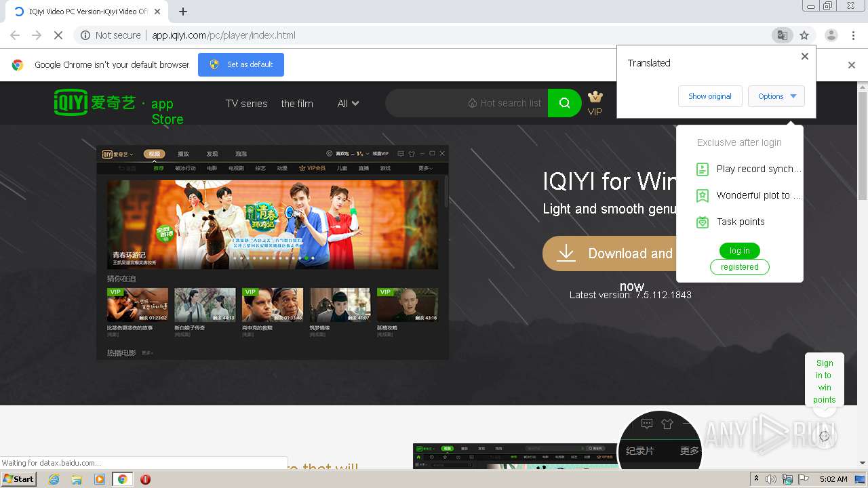
Task: Click the Task points icon
Action: coord(703,222)
